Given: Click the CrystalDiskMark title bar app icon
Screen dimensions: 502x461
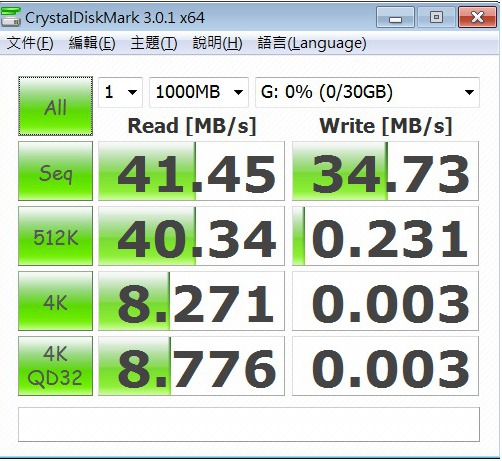Looking at the screenshot, I should pos(11,17).
